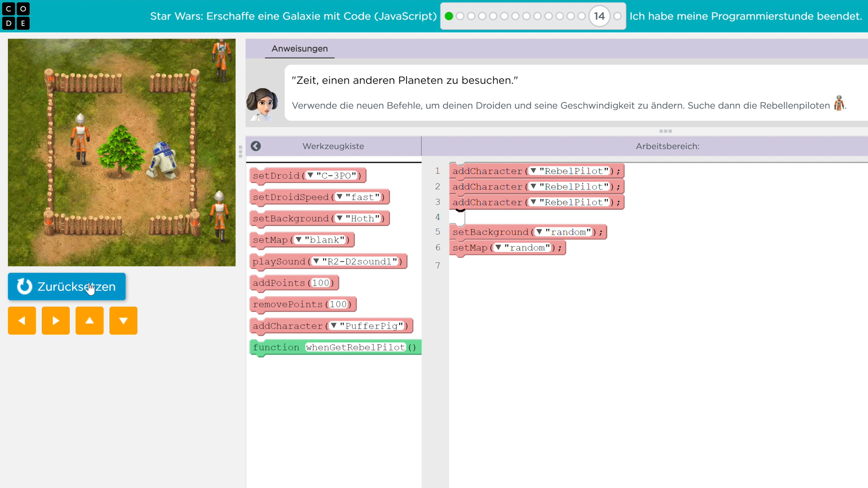Collapse the Werkzeugkiste with the back arrow

tap(256, 146)
